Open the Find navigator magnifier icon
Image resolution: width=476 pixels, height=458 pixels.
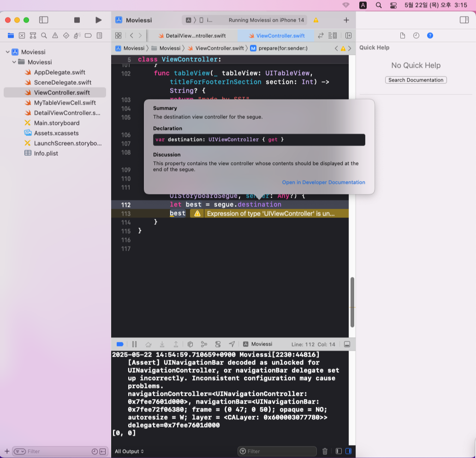44,35
